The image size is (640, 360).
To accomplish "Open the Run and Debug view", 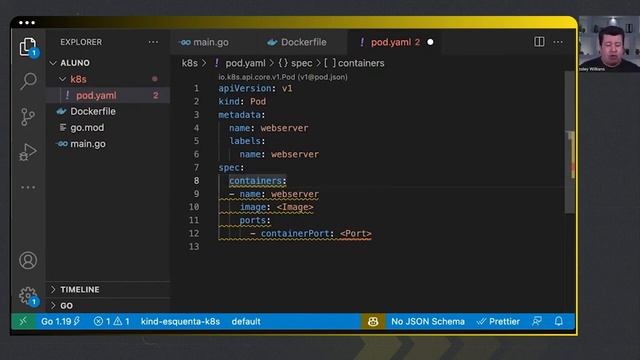I will 28,152.
